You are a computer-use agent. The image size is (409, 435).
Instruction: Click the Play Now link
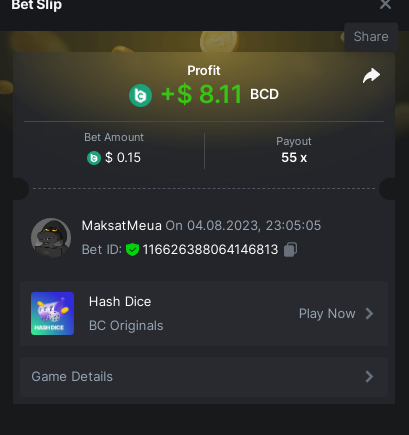327,314
